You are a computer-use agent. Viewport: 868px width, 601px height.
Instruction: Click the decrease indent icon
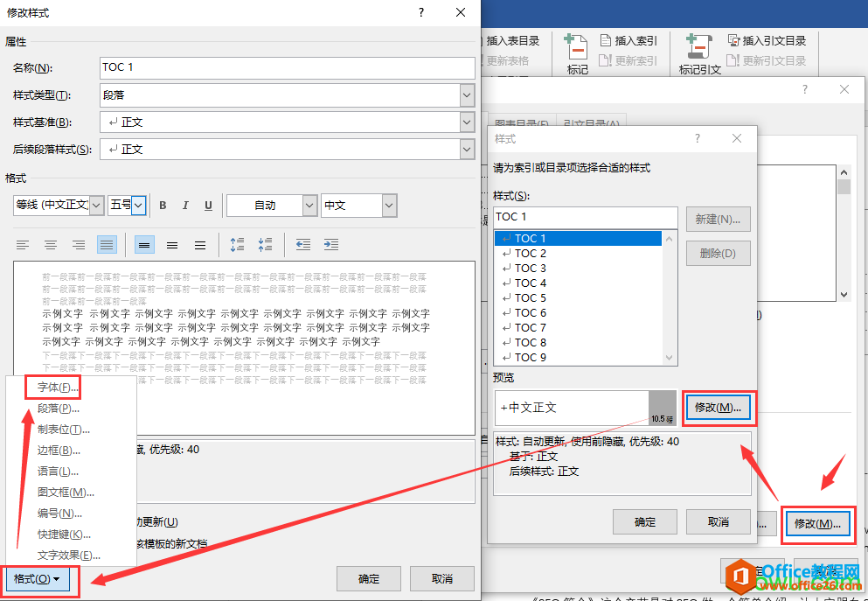point(303,245)
